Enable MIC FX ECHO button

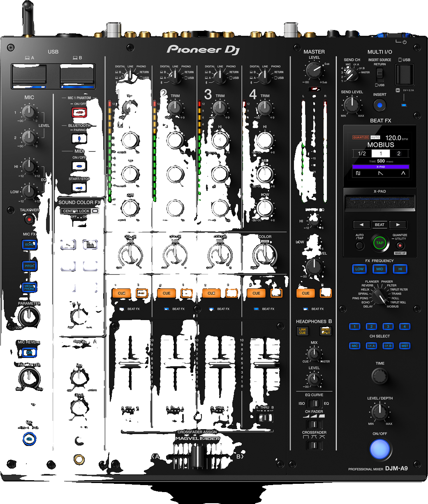[29, 244]
